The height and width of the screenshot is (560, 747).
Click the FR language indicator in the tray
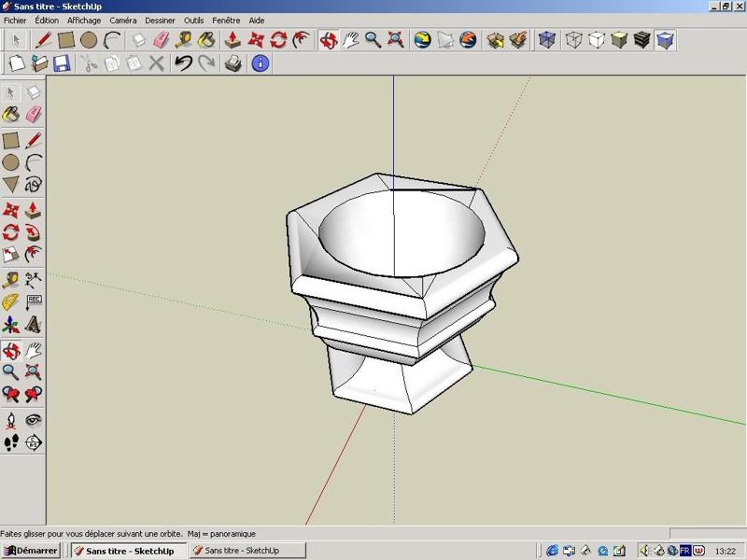(x=685, y=551)
